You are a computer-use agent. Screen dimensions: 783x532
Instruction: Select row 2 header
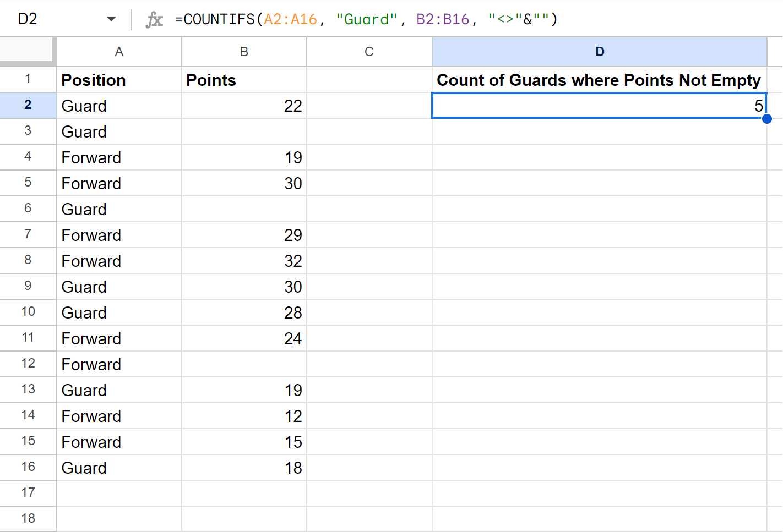pos(28,106)
